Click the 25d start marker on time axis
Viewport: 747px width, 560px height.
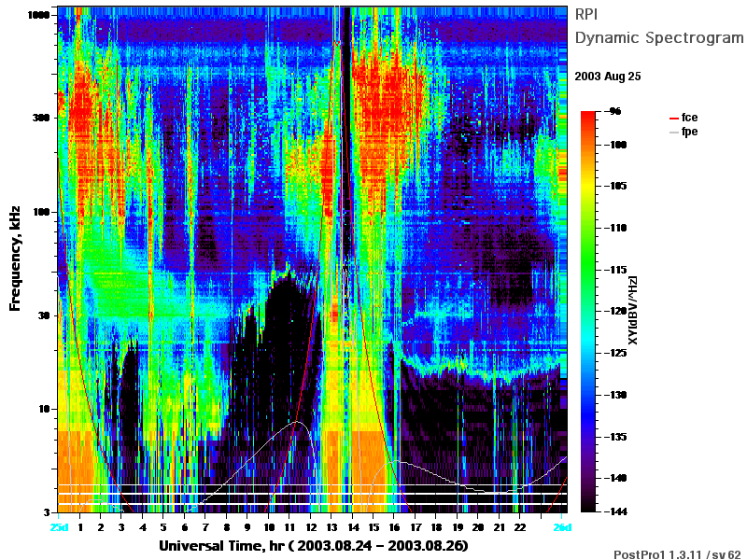[x=59, y=527]
